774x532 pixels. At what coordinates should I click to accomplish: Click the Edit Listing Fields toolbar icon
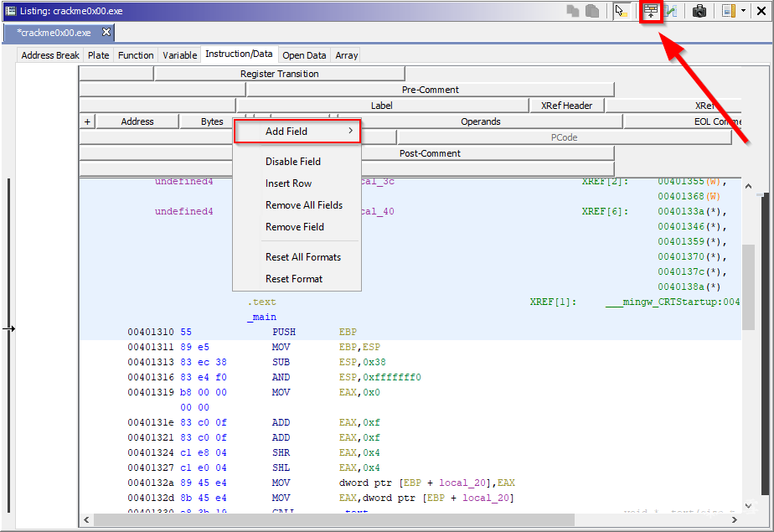pyautogui.click(x=651, y=11)
